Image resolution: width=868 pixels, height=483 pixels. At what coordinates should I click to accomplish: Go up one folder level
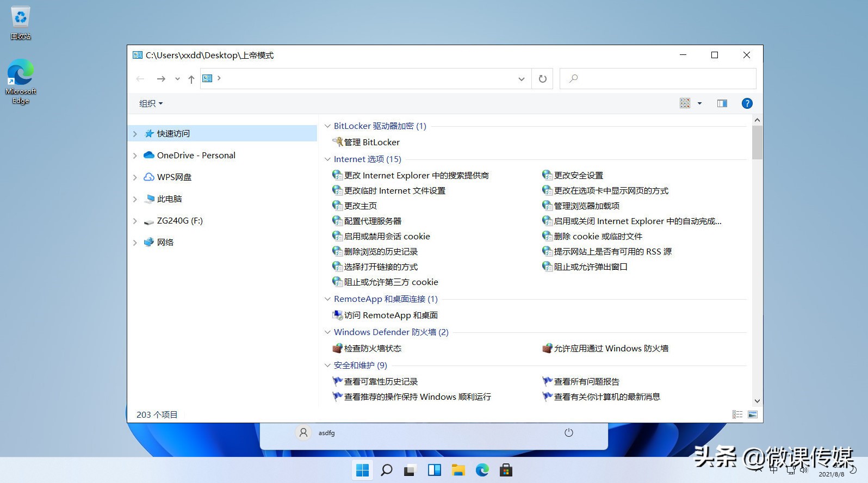tap(191, 79)
